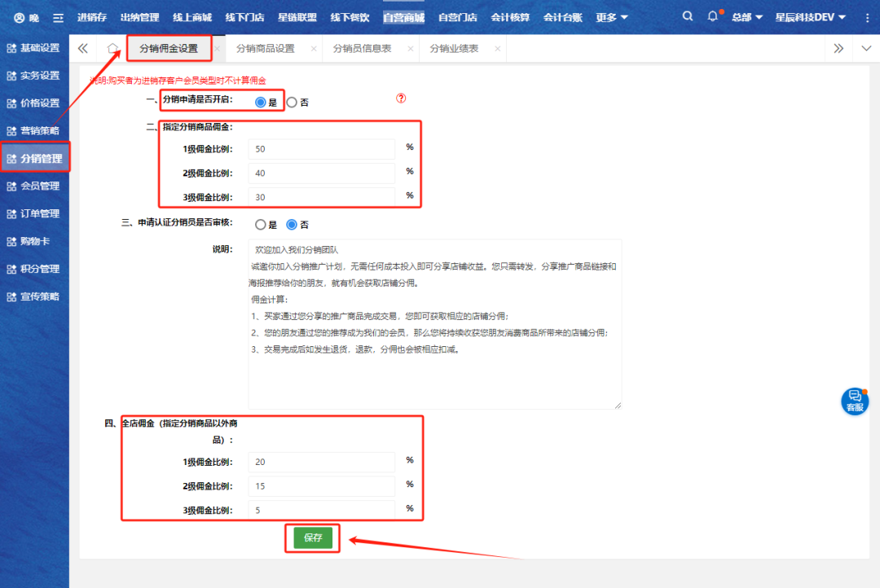
Task: Go to 会计核算 in top navigation
Action: tap(509, 17)
